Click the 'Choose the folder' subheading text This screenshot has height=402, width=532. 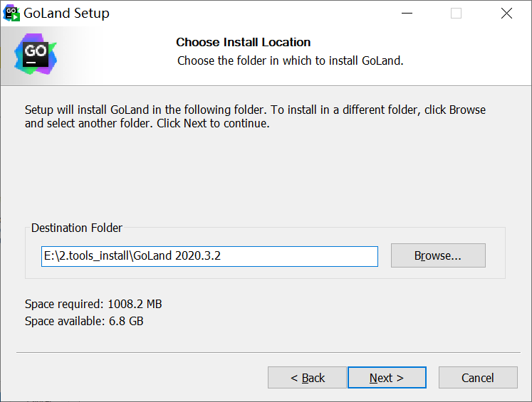coord(290,60)
